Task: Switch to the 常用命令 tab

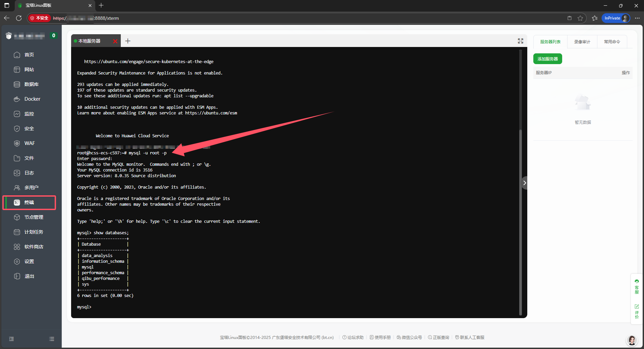Action: [x=612, y=42]
